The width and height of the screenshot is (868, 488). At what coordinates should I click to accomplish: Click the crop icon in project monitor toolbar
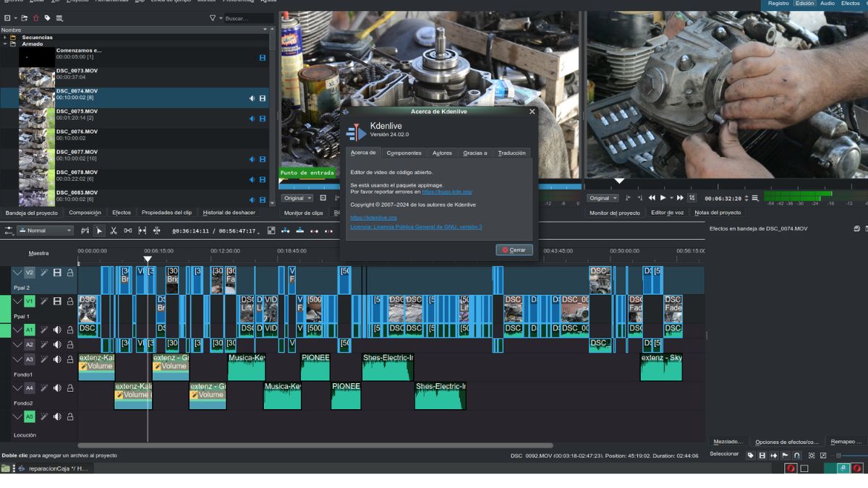tap(692, 198)
